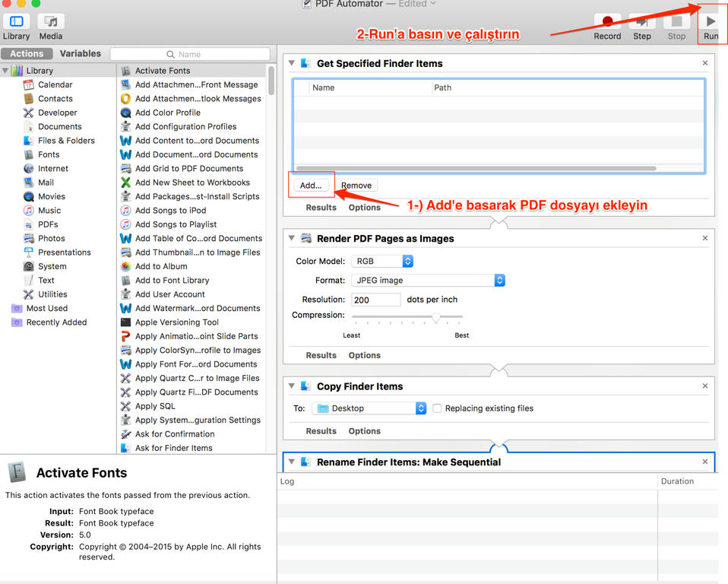Select the Apply SQL action
This screenshot has height=584, width=728.
155,406
